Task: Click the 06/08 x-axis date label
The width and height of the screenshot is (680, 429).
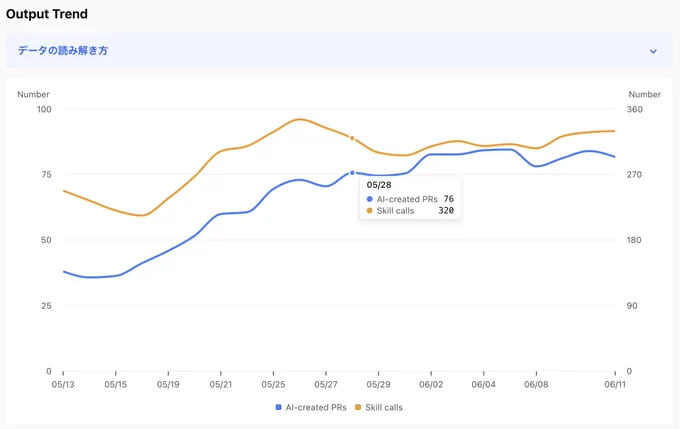Action: click(x=536, y=384)
